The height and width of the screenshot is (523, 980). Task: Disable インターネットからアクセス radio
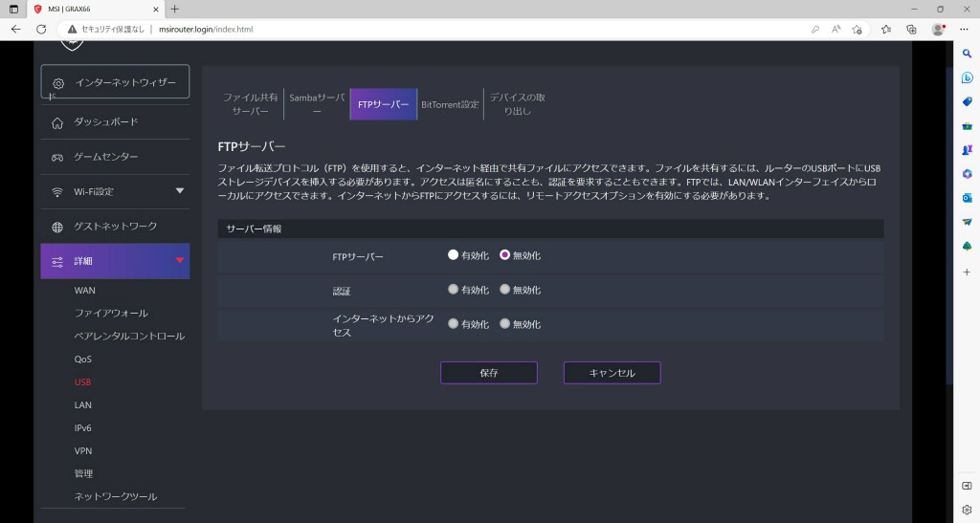[x=505, y=324]
